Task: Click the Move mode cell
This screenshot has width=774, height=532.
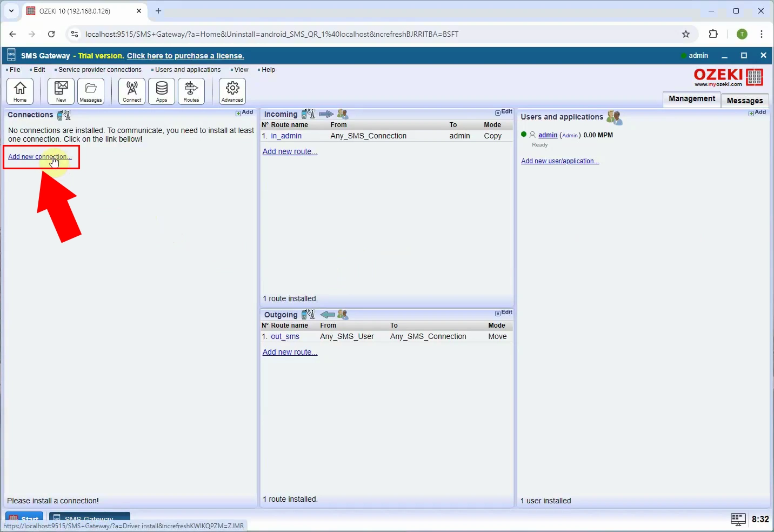Action: click(497, 336)
